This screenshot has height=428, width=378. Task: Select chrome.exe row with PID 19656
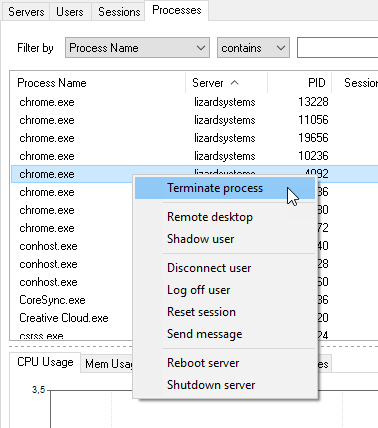194,138
